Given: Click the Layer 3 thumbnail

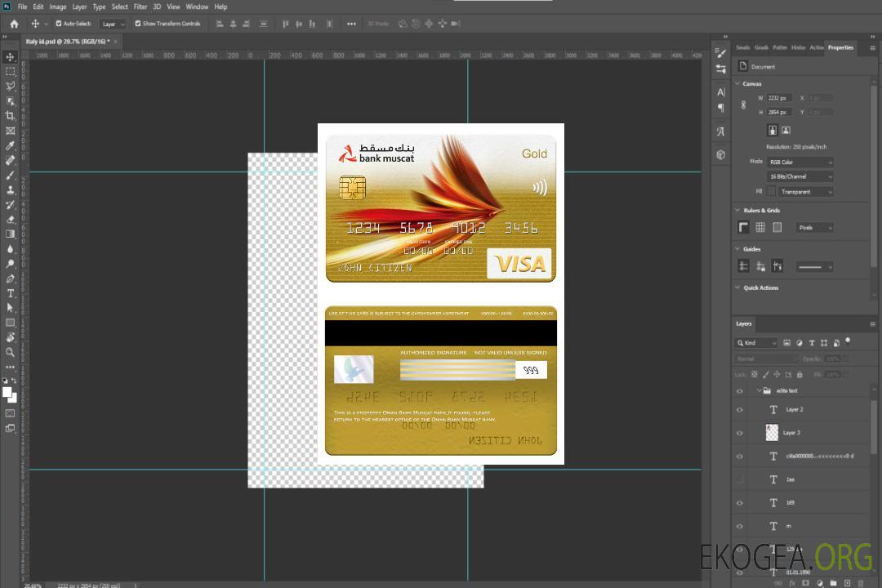Looking at the screenshot, I should (773, 433).
